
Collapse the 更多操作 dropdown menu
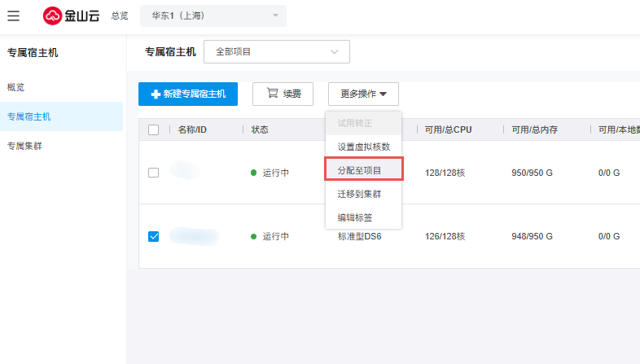[363, 94]
